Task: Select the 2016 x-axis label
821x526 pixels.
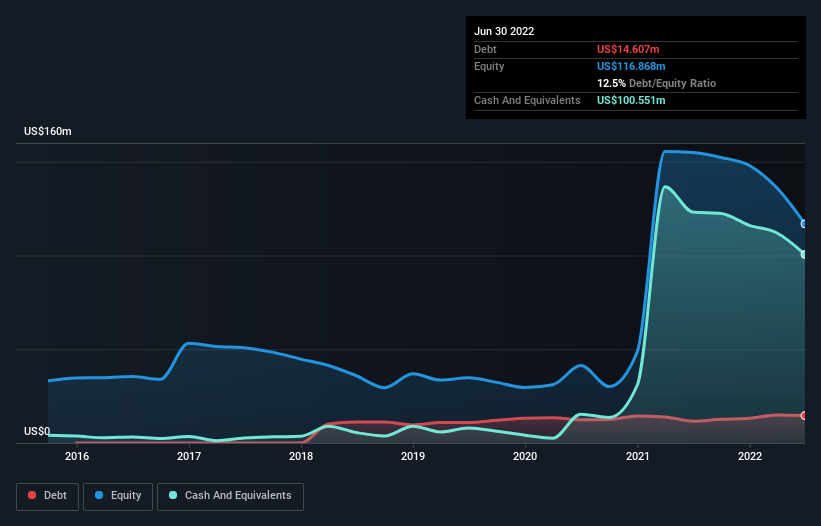Action: pos(77,456)
